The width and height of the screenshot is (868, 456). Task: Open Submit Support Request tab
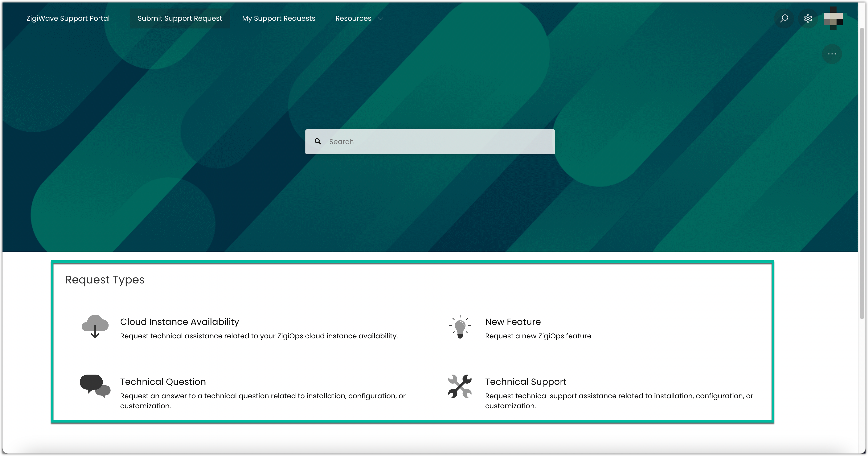(x=180, y=18)
